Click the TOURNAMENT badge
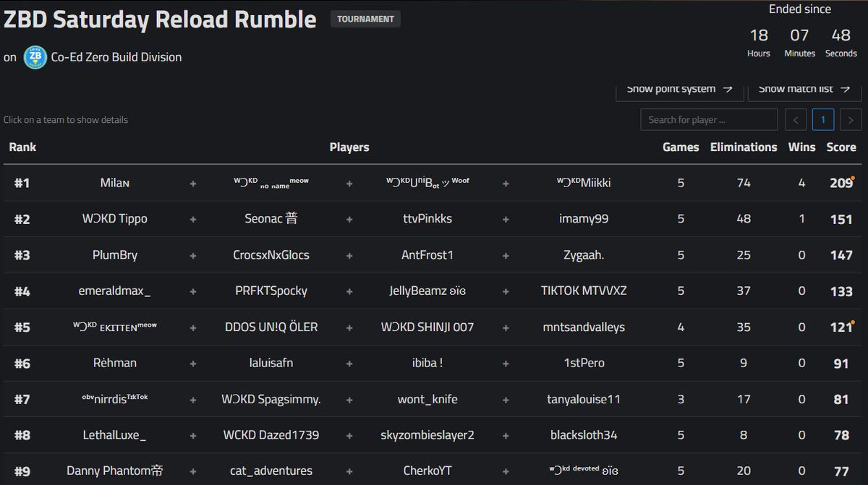 365,19
